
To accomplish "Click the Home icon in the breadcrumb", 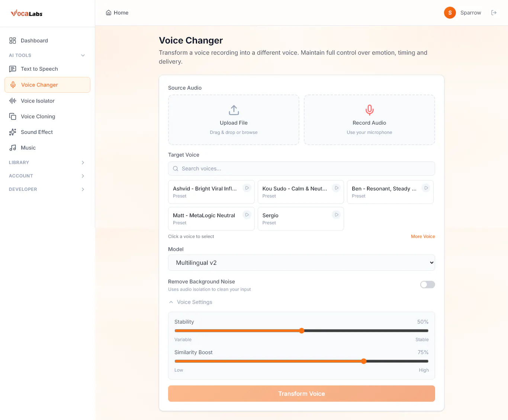I will (x=109, y=13).
